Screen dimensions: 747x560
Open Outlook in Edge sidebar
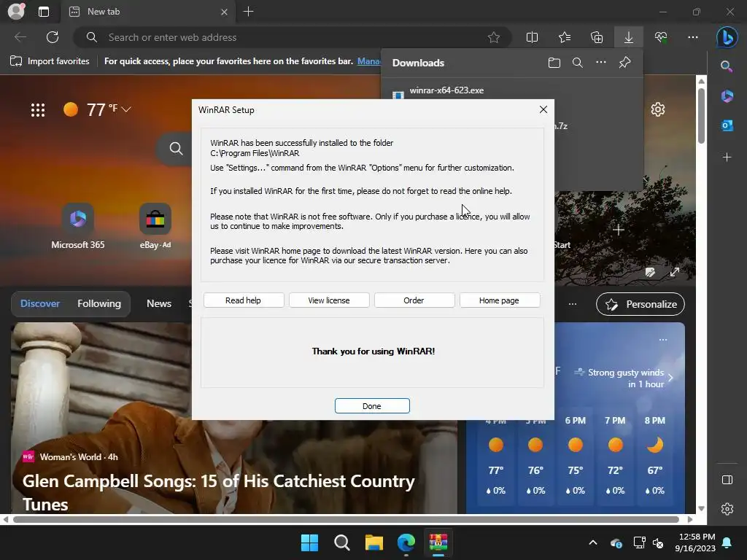pyautogui.click(x=727, y=125)
